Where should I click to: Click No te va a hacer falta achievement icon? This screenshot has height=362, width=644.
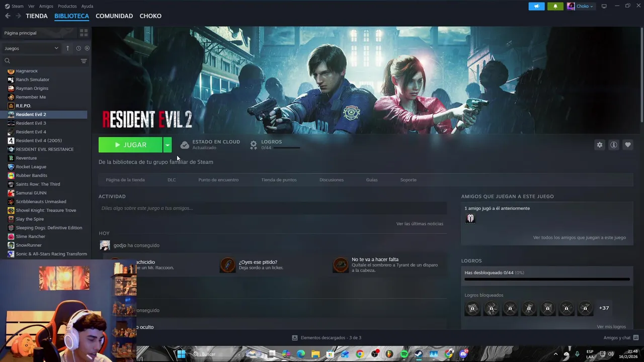[x=341, y=265]
